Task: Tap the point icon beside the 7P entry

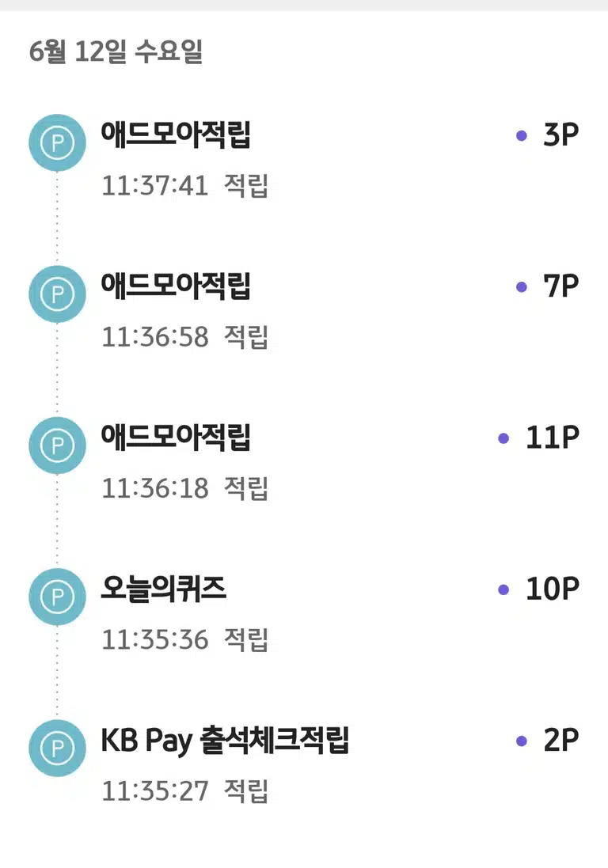Action: (x=57, y=294)
